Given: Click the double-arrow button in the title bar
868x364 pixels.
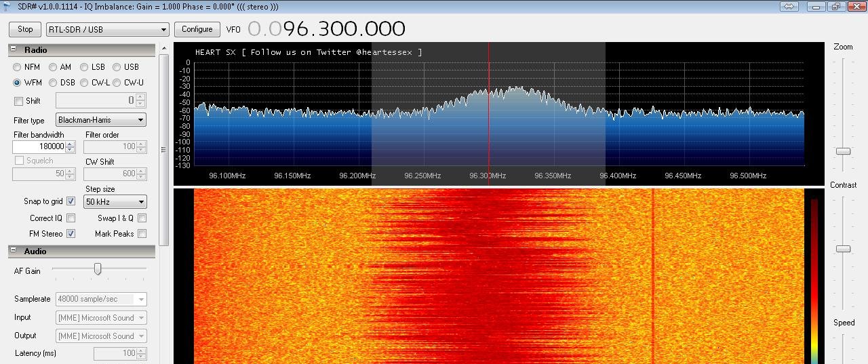Looking at the screenshot, I should [x=789, y=6].
